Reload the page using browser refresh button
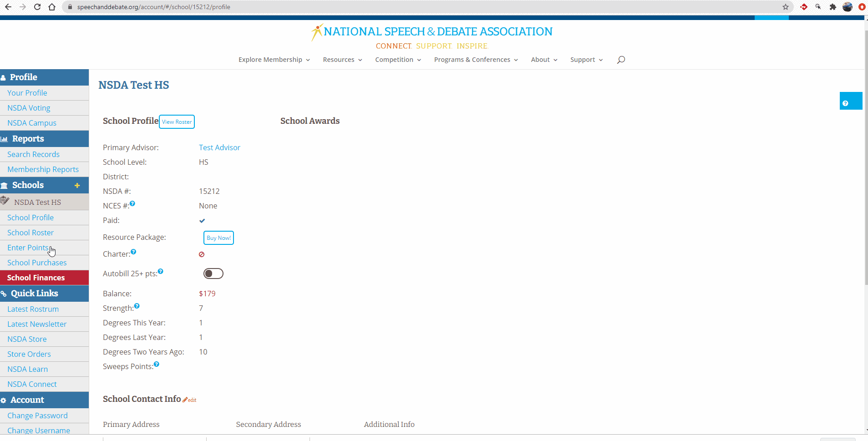868x441 pixels. 37,7
